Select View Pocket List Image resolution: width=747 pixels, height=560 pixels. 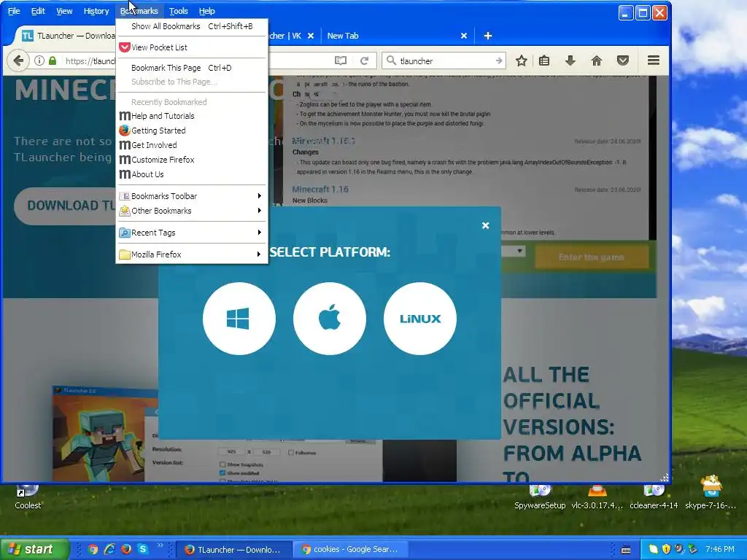click(x=192, y=47)
